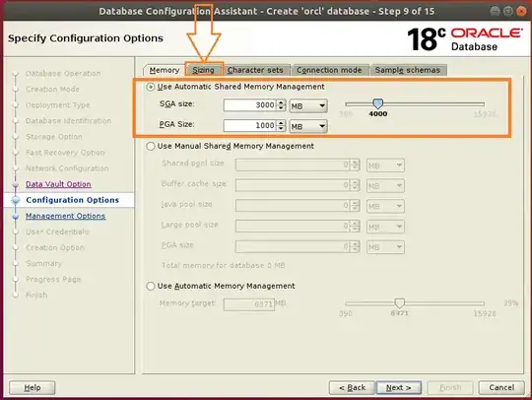Go back with the Back button
Viewport: 532px width, 400px height.
(x=352, y=387)
